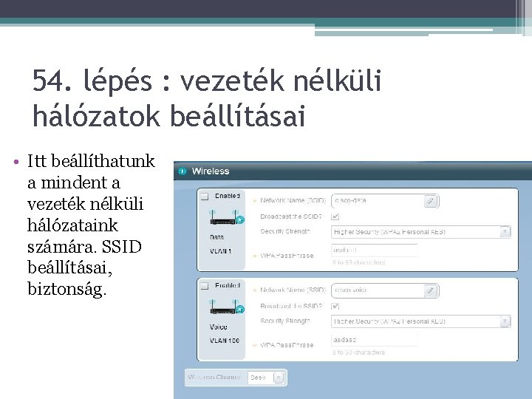Click the 'Data' label in first network card
Image resolution: width=532 pixels, height=399 pixels.
(216, 237)
